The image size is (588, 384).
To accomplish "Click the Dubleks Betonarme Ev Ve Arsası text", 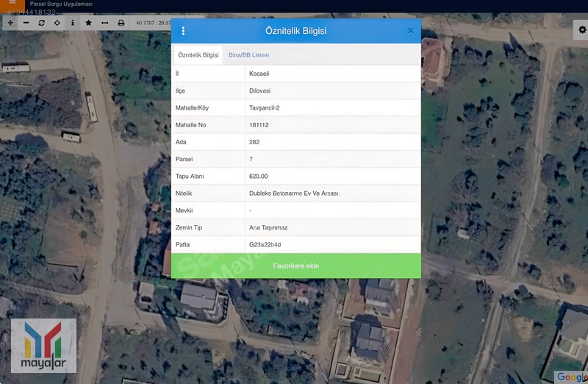I will [x=295, y=193].
